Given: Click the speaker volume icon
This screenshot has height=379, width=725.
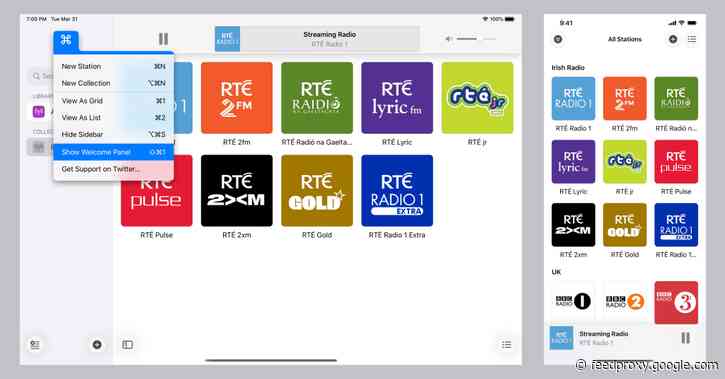Looking at the screenshot, I should [448, 39].
